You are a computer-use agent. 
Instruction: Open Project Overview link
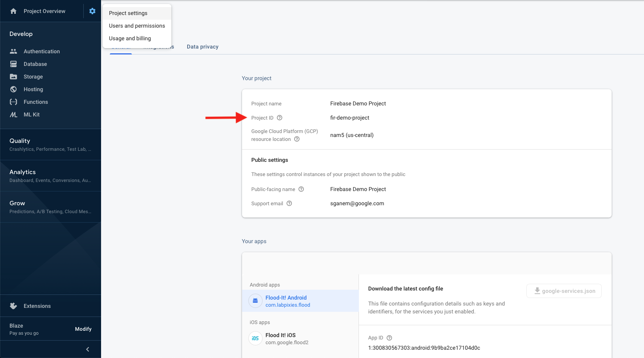tap(45, 11)
